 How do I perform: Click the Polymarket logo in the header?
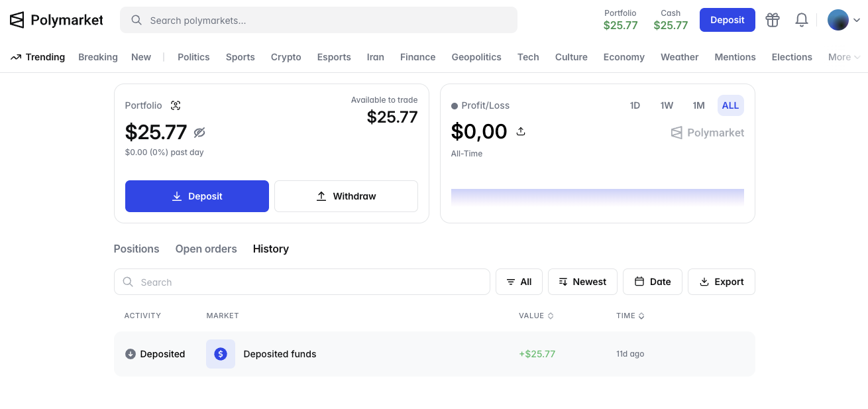click(56, 20)
